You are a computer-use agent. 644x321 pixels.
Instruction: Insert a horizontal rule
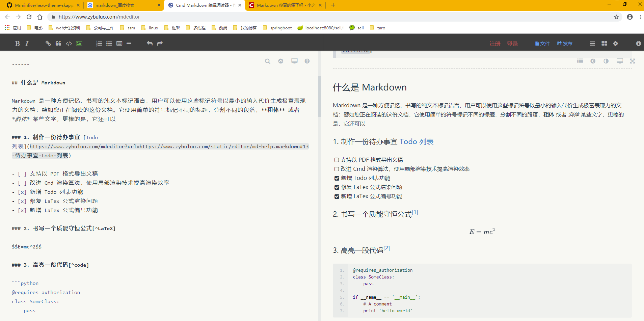(129, 44)
